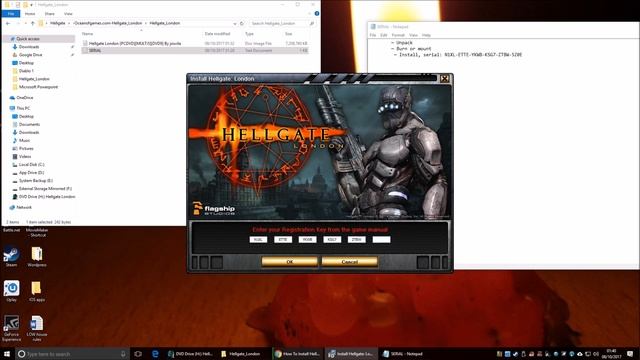Select Network in the navigation pane
The image size is (640, 360).
24,207
